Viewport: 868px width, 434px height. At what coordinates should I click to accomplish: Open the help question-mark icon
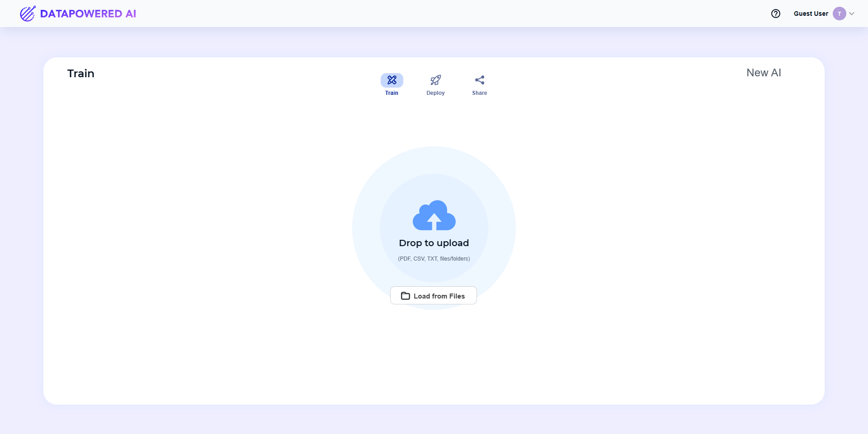click(776, 14)
